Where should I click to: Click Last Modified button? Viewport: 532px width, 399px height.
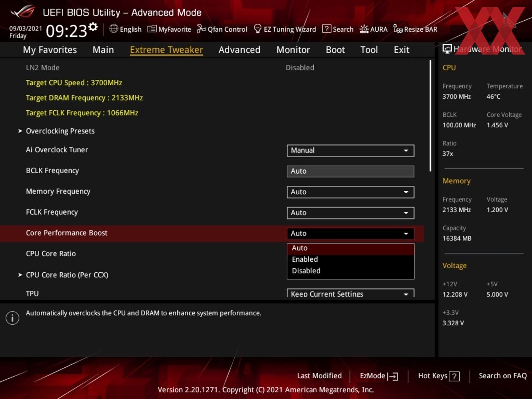click(319, 376)
